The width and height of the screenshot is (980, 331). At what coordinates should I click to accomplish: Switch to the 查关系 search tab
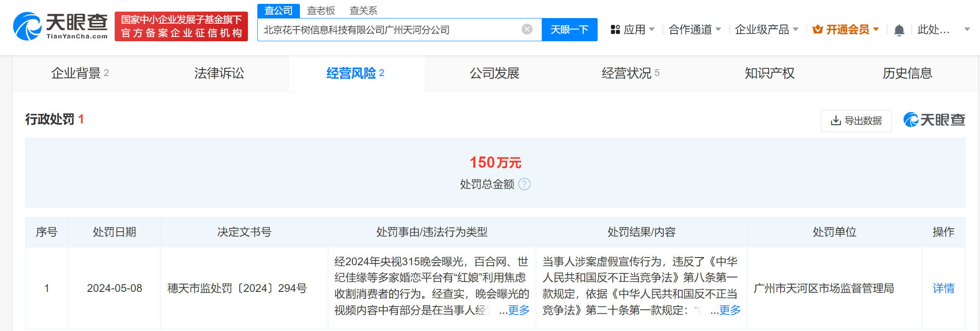pyautogui.click(x=363, y=10)
